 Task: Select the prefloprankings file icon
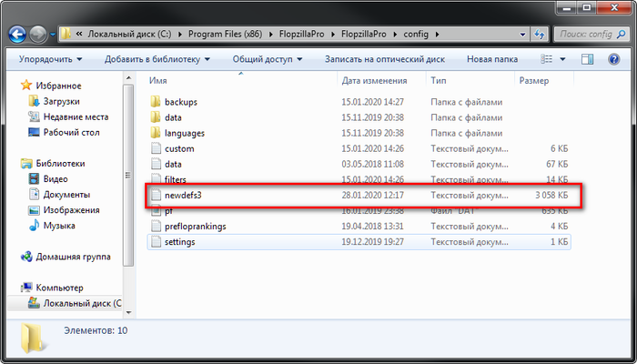156,227
